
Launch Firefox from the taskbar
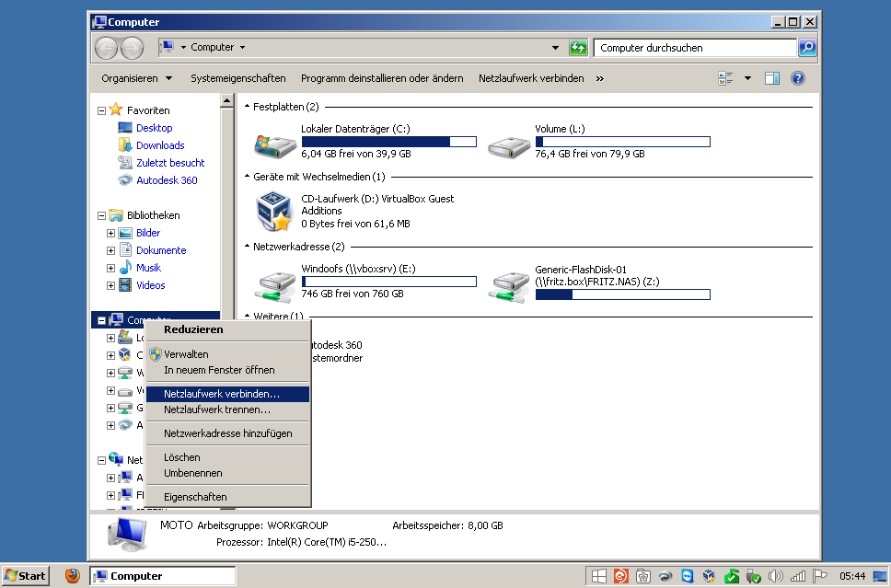click(x=73, y=576)
